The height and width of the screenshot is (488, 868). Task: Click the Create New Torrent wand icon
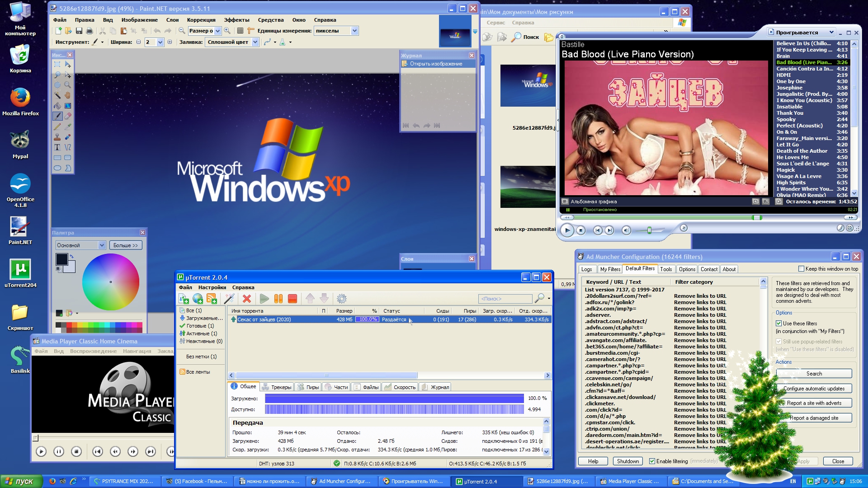pos(229,299)
